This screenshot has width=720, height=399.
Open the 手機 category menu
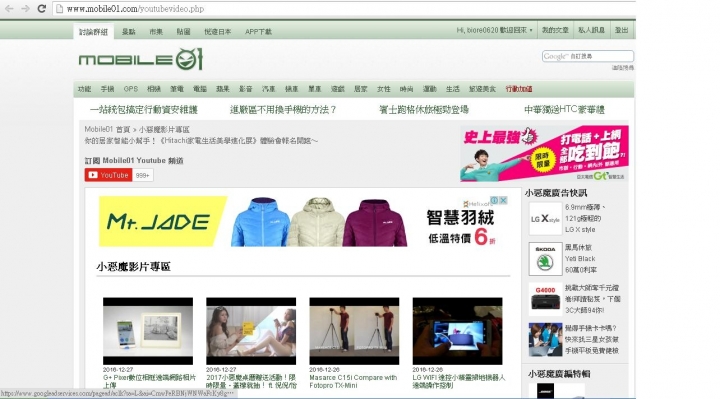click(x=107, y=89)
